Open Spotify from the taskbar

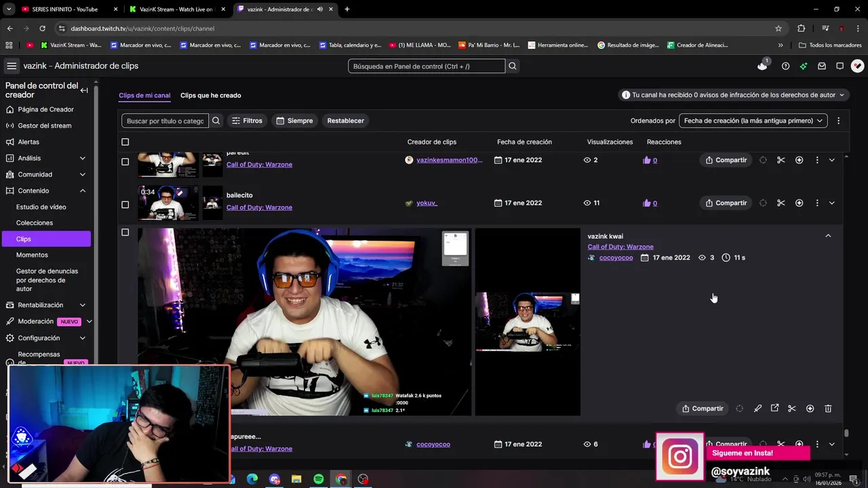[319, 479]
